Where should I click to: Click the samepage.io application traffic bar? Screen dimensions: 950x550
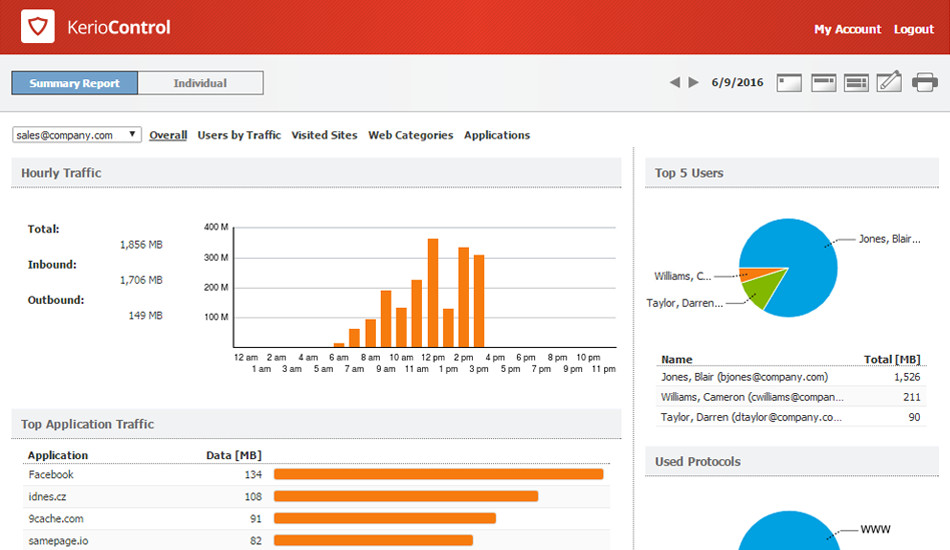373,540
